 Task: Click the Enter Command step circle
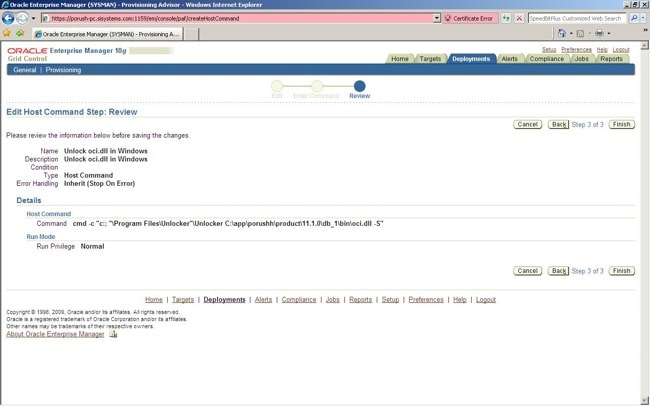click(317, 86)
